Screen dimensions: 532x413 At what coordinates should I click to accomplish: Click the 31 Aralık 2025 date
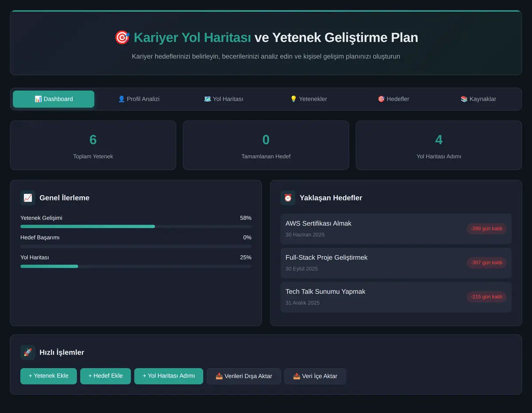point(302,303)
